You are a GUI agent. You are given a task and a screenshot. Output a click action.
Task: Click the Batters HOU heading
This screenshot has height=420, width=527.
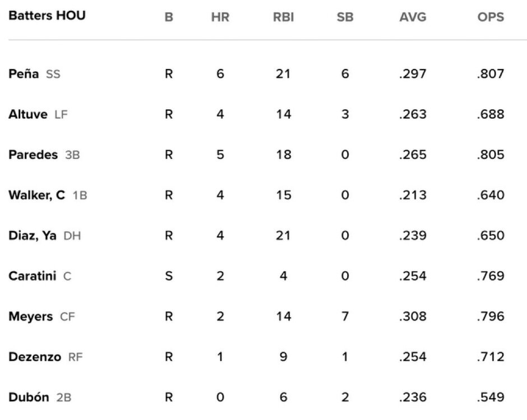coord(47,16)
